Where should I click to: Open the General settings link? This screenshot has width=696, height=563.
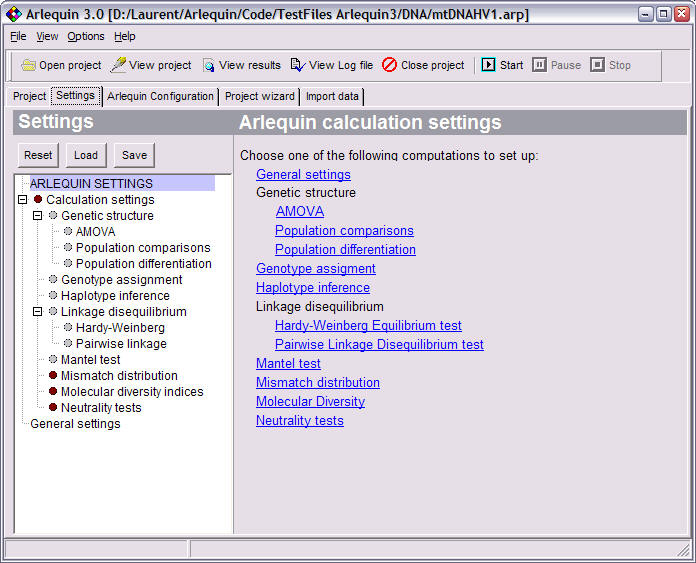[x=303, y=174]
